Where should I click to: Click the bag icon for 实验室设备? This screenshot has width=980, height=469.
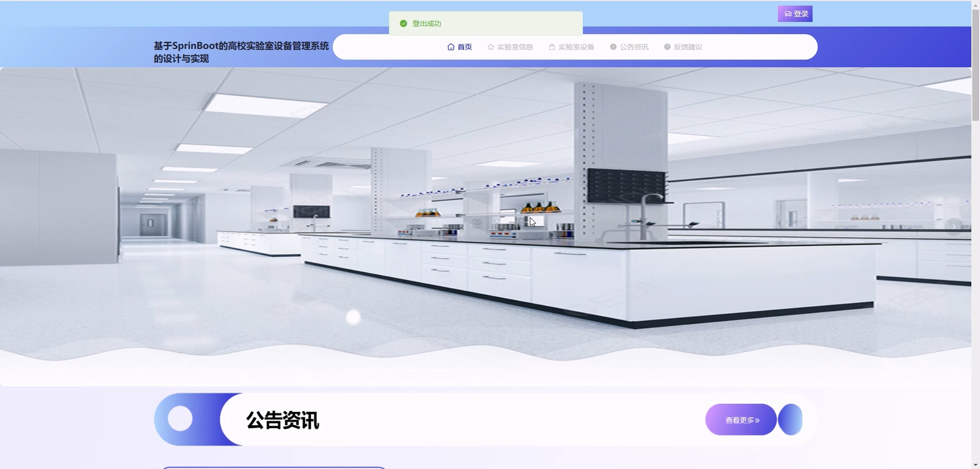tap(552, 47)
